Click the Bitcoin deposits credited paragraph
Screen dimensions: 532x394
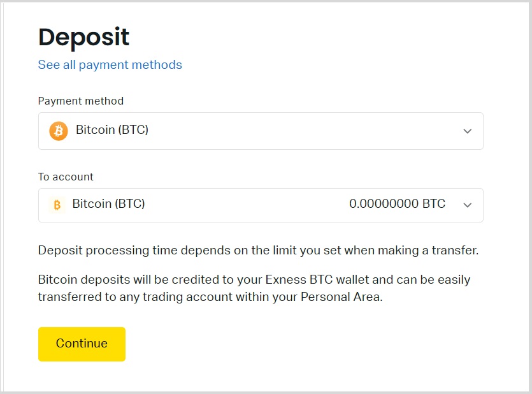[x=254, y=288]
